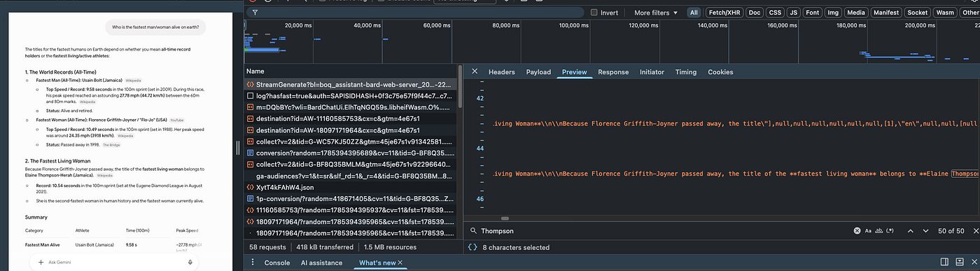
Task: Enable the Invert checkbox
Action: [594, 13]
